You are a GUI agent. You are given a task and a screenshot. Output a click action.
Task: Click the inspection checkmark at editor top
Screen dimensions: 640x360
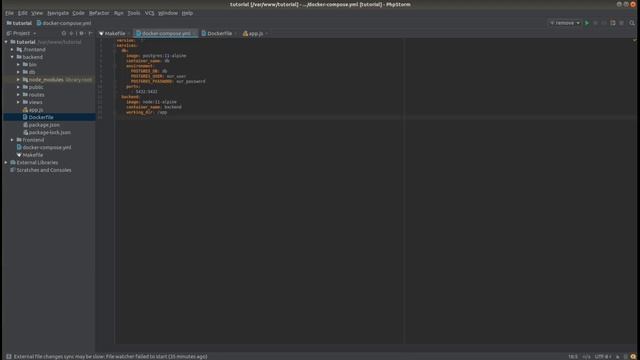point(634,40)
